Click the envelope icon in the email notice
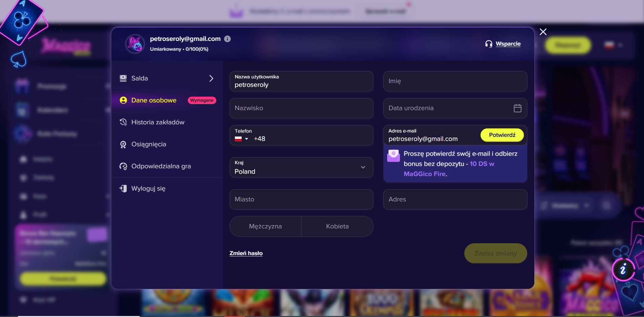 (x=394, y=156)
